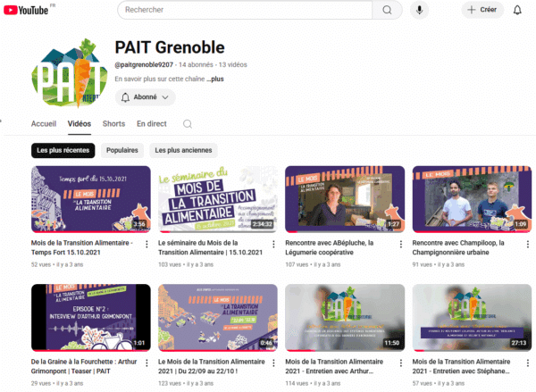Open title Entretien avec Arthur...
Viewport: 536px width, 392px height.
pos(334,366)
